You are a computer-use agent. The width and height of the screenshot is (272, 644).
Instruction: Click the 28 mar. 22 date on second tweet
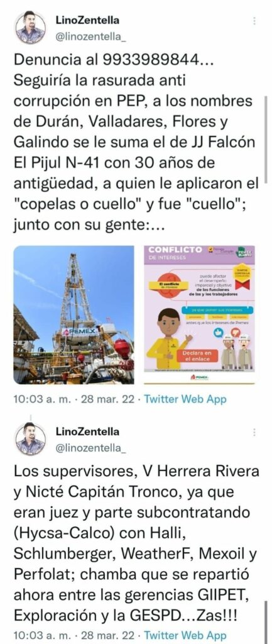tap(107, 635)
